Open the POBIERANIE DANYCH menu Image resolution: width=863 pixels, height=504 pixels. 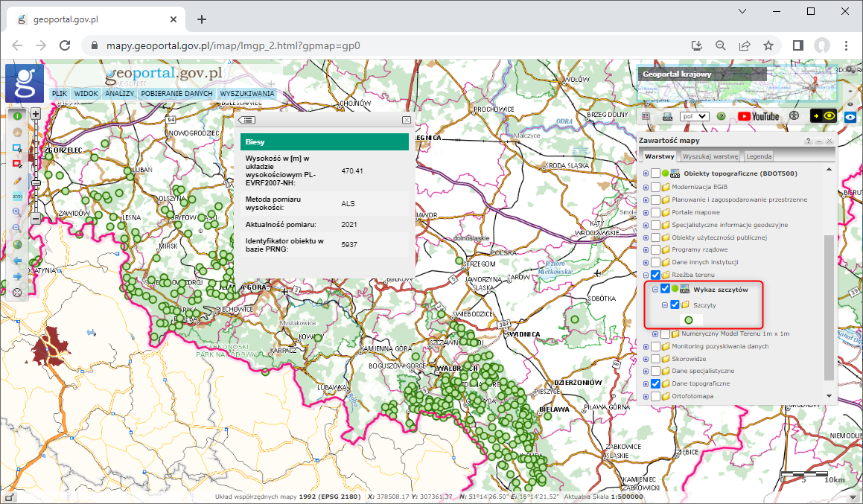tap(176, 94)
